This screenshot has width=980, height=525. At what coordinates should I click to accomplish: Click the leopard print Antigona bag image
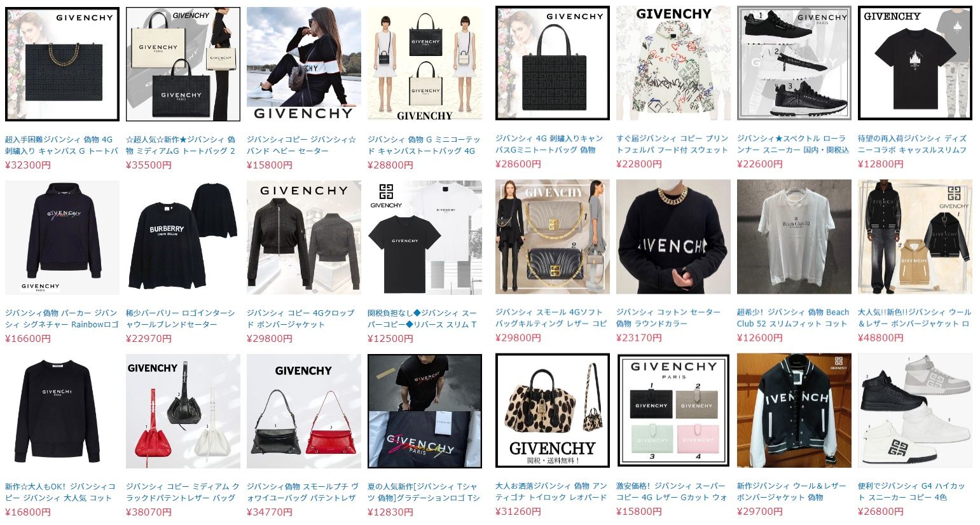tap(553, 411)
